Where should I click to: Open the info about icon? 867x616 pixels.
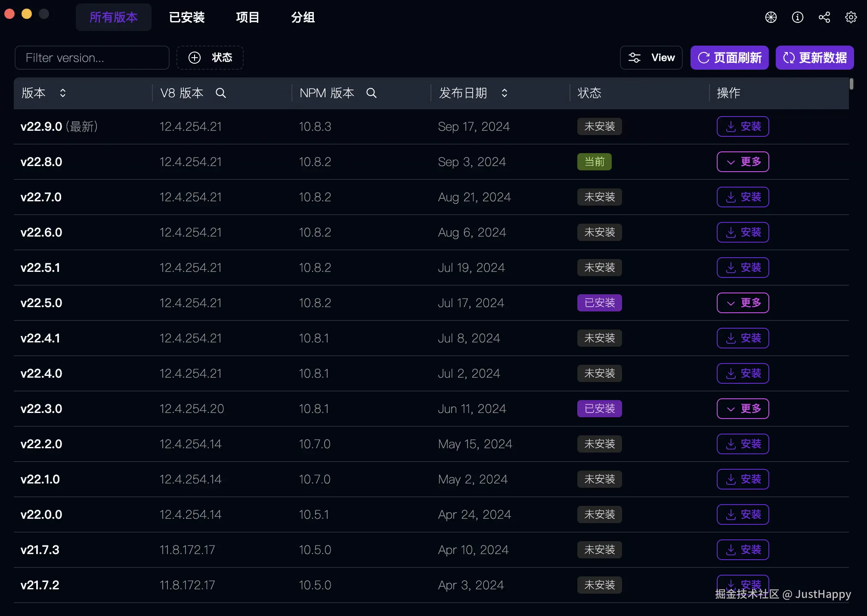coord(797,17)
